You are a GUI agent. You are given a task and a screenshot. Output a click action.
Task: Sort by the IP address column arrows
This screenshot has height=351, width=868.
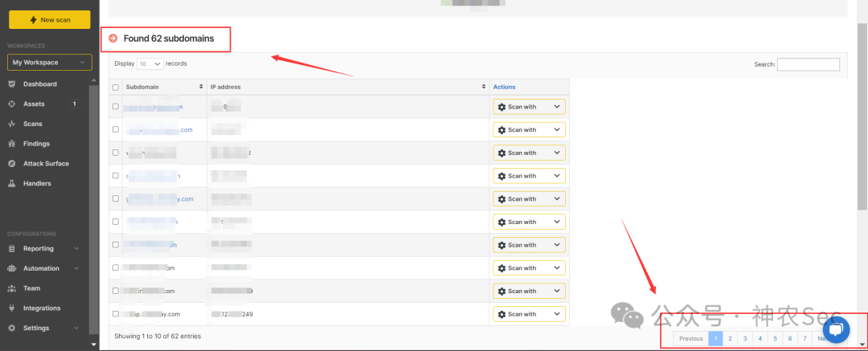point(483,87)
